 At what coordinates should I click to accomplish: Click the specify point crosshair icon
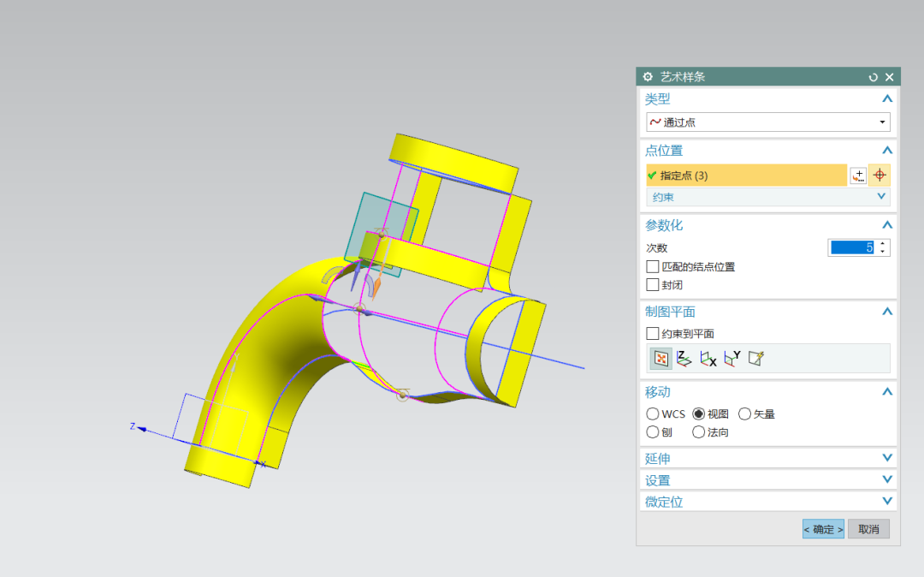click(880, 175)
